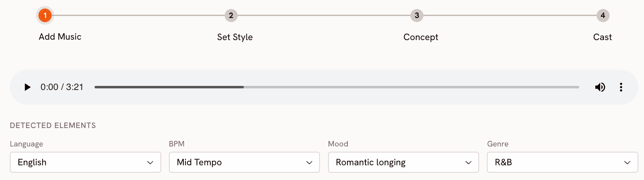
Task: Click the Add Music step label
Action: (x=60, y=37)
